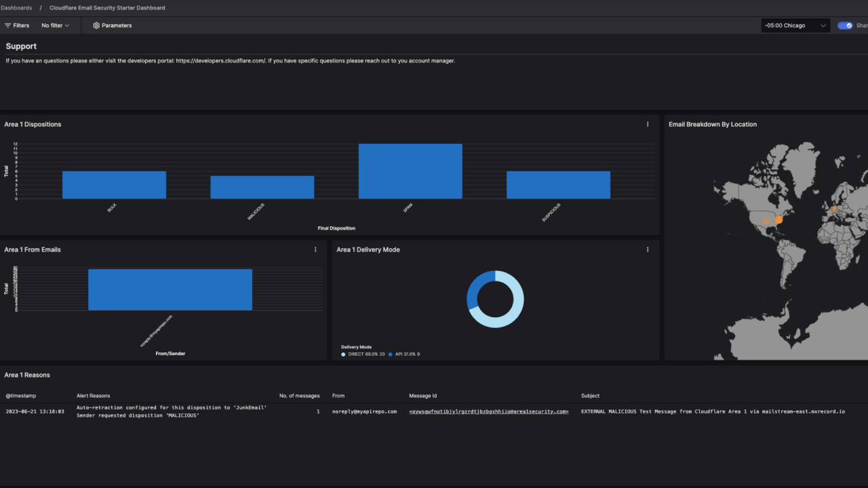Sort by No. of messages column header
The height and width of the screenshot is (488, 868).
coord(299,396)
